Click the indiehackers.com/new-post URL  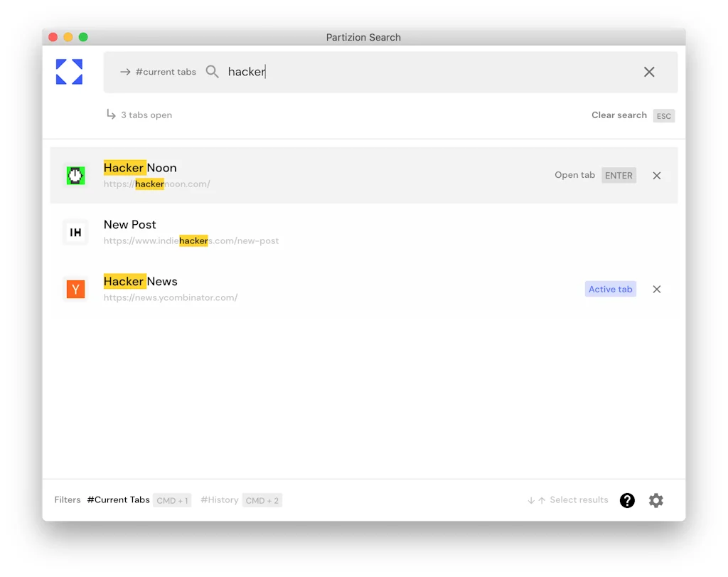[191, 240]
